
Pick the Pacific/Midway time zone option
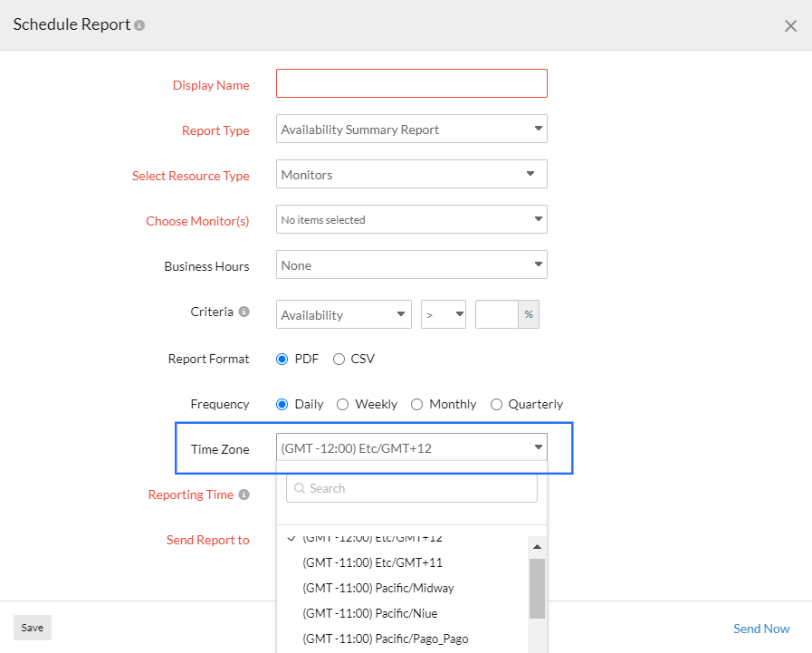pos(378,588)
